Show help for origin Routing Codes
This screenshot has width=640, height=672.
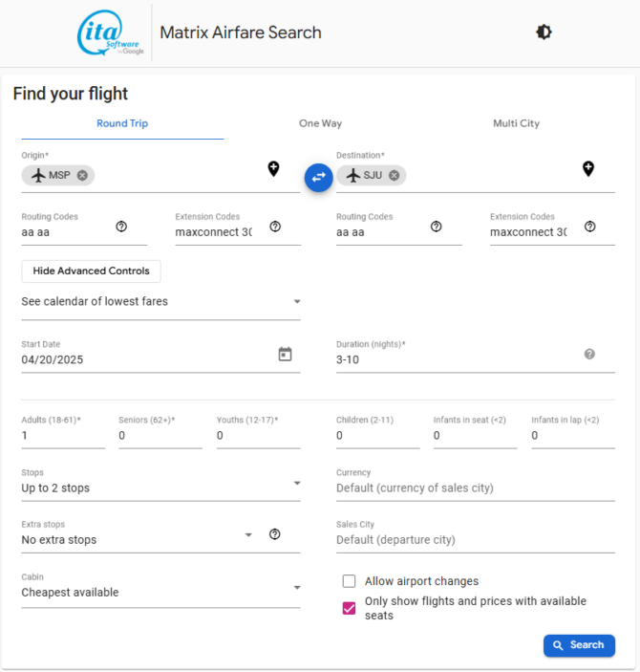(x=121, y=227)
